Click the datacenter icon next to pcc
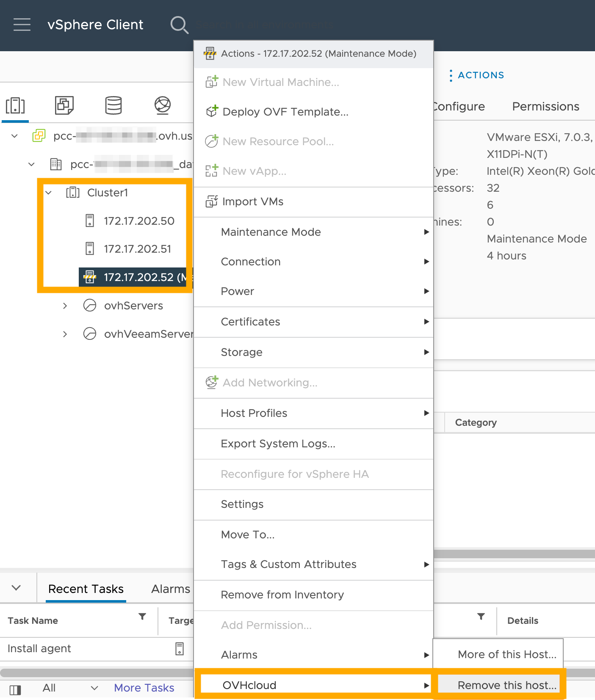The width and height of the screenshot is (595, 700). (56, 164)
